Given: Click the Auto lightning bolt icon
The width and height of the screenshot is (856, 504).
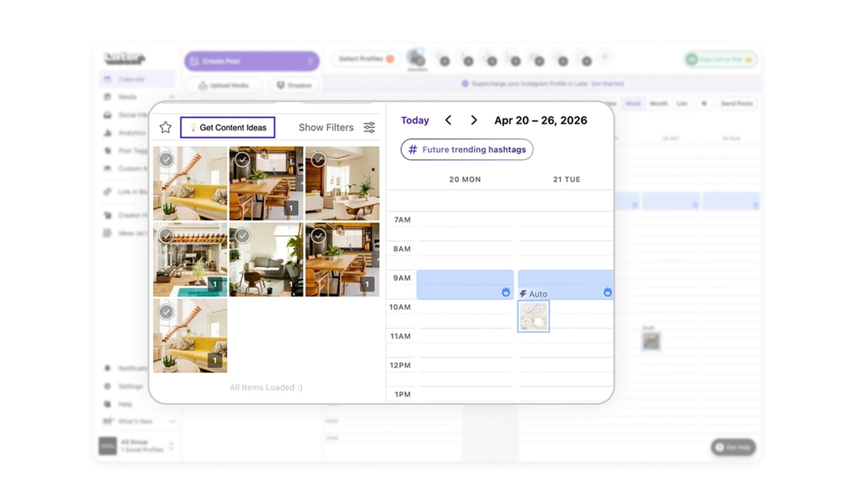Looking at the screenshot, I should 523,293.
